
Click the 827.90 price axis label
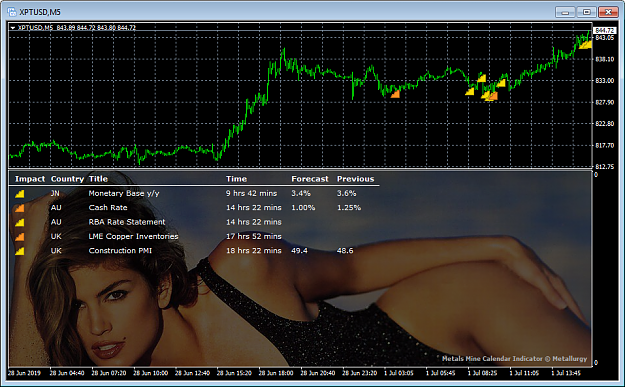605,102
